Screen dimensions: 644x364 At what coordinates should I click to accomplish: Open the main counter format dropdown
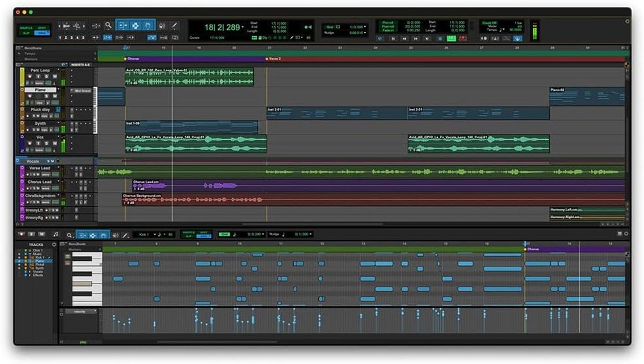click(x=243, y=27)
